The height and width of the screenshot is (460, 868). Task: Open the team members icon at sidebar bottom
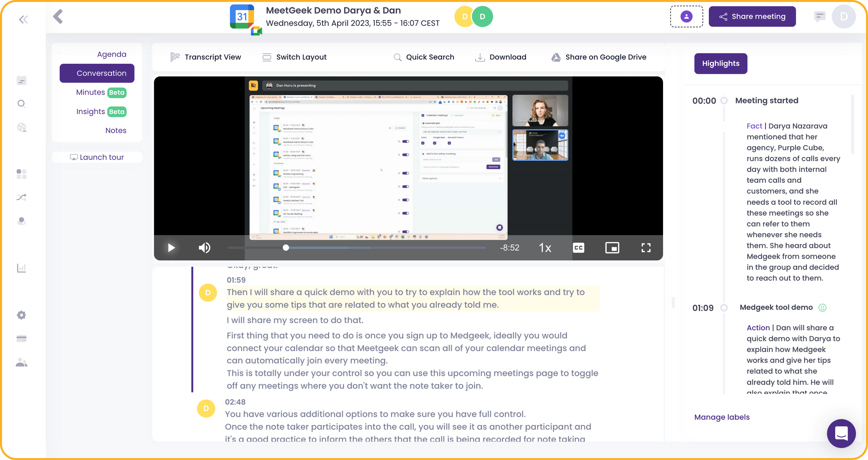(x=21, y=362)
